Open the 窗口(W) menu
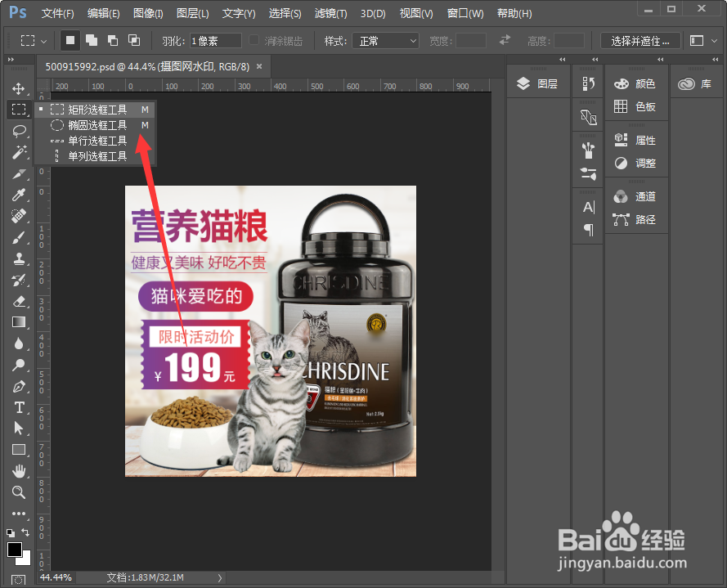Screen dimensions: 727x588 point(465,13)
